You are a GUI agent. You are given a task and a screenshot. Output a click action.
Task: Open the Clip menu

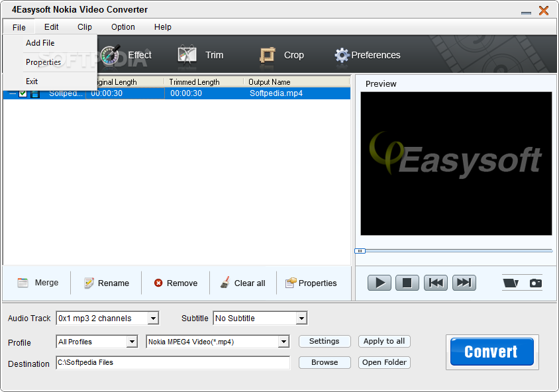pyautogui.click(x=85, y=27)
